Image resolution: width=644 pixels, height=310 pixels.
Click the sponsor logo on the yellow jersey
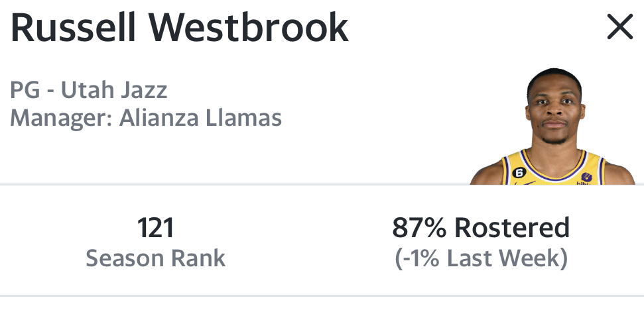click(x=586, y=178)
